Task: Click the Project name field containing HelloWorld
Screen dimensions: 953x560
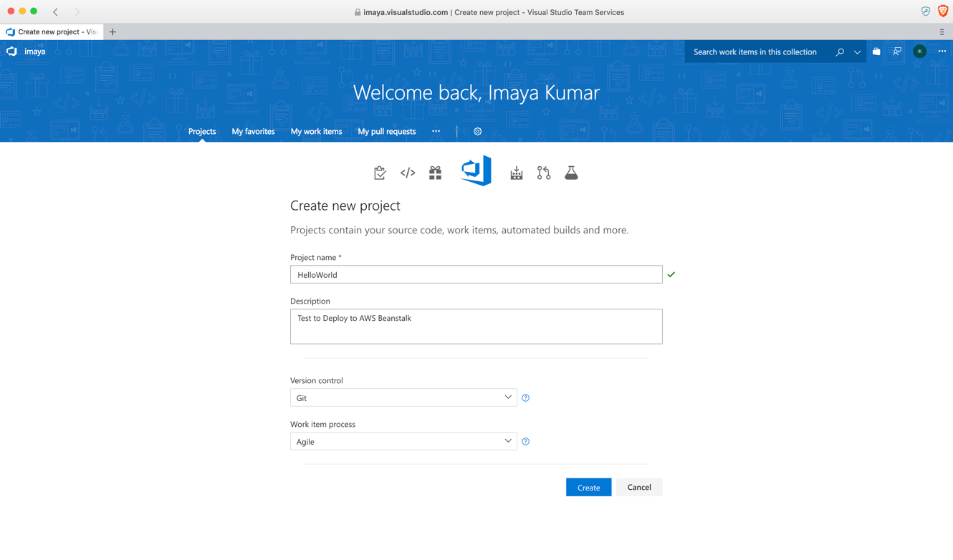Action: coord(476,274)
